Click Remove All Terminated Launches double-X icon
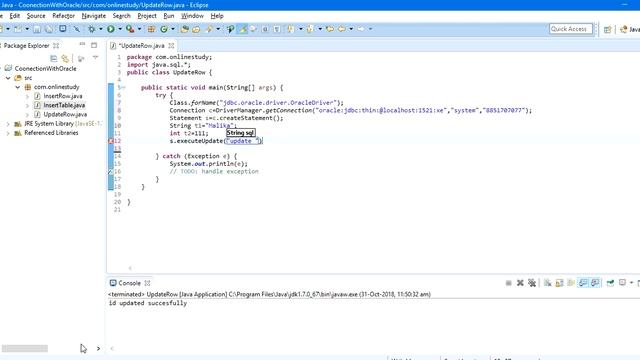 pos(532,283)
